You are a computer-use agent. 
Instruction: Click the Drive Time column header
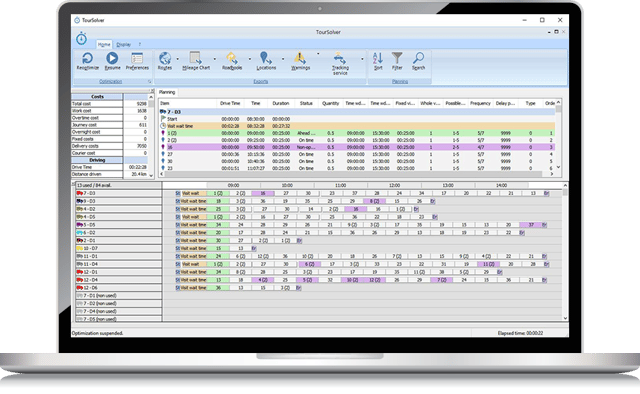coord(230,103)
